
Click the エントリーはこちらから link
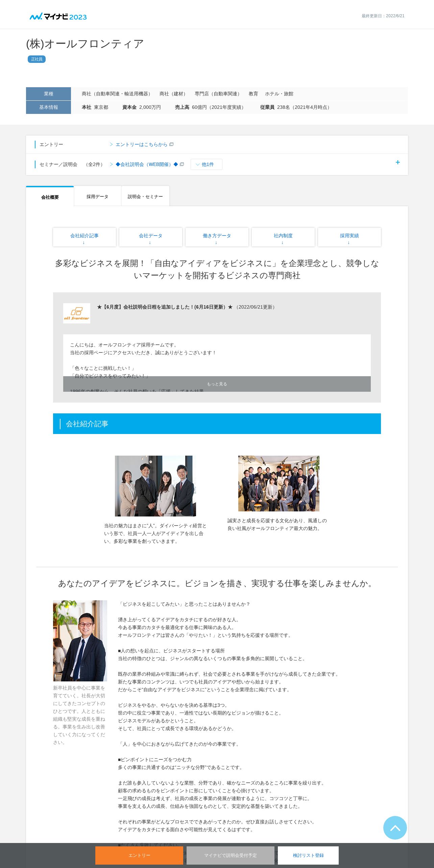141,144
